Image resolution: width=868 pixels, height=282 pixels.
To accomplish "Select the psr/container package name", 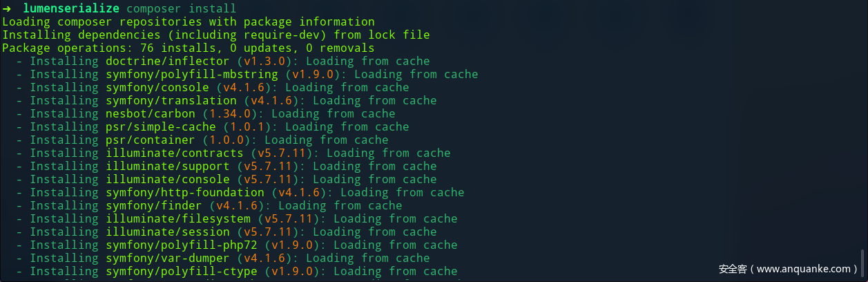I will 150,140.
